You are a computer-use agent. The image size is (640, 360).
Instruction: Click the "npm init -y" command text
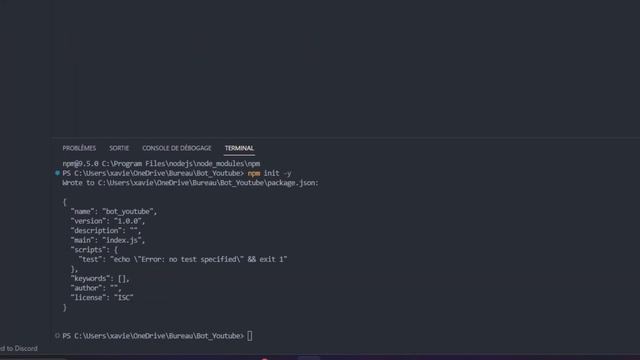tap(269, 173)
